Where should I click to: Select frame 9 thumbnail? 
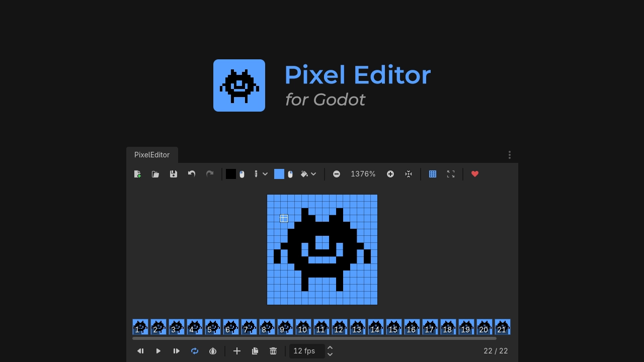285,327
